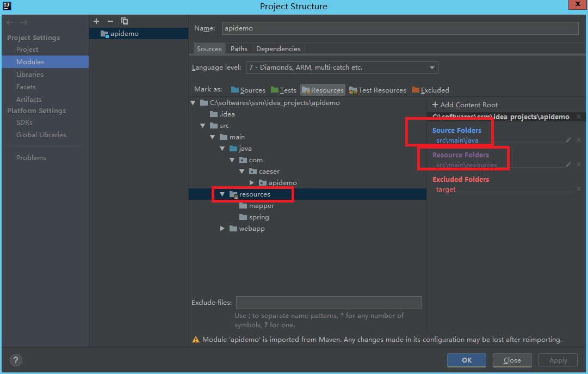Collapse the content root tree node
The width and height of the screenshot is (588, 374).
[x=193, y=103]
